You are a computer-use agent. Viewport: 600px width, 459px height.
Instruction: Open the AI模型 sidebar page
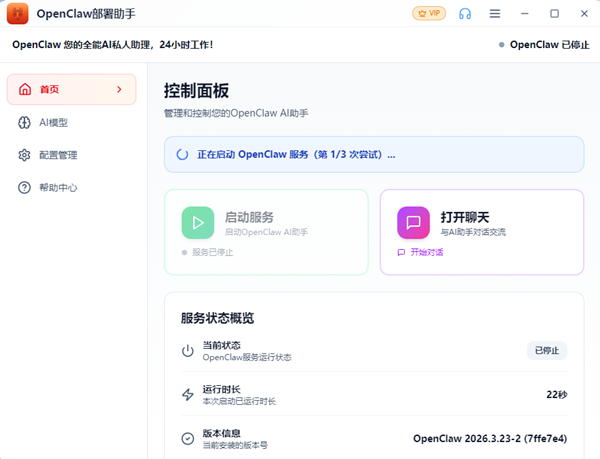(x=72, y=123)
